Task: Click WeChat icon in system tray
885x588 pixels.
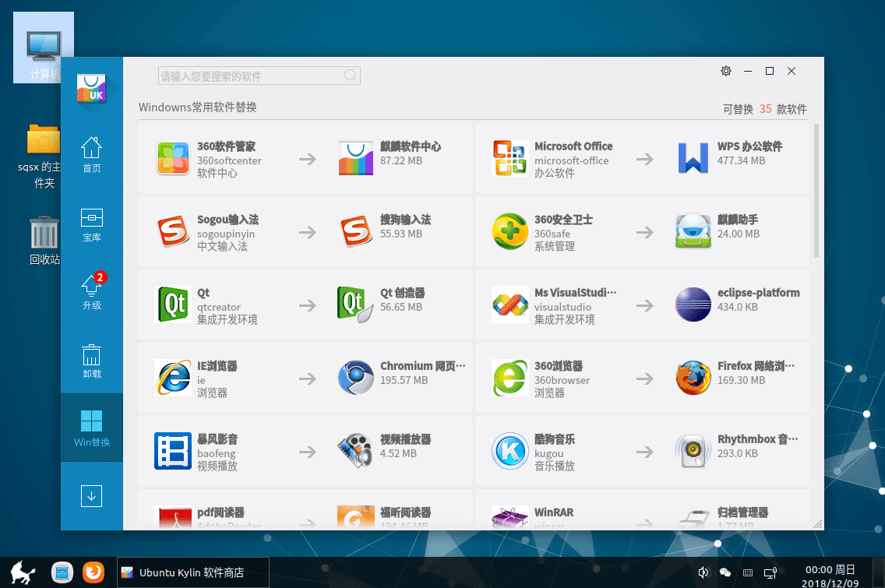Action: pos(725,572)
